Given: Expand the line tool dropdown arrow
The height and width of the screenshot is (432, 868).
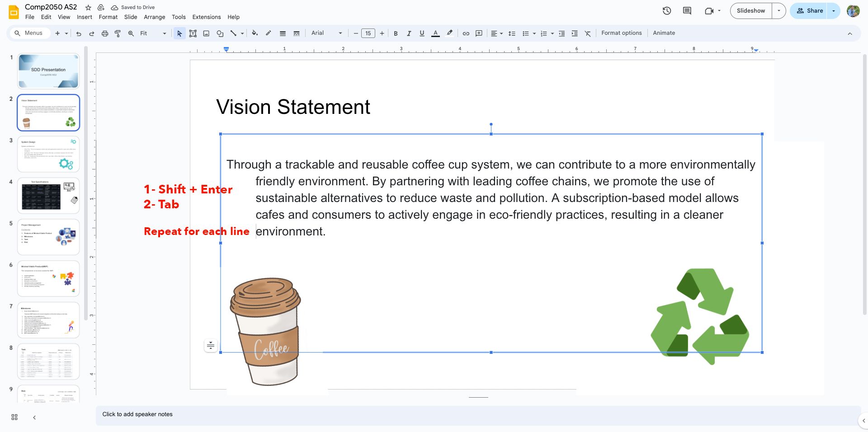Looking at the screenshot, I should (x=242, y=33).
